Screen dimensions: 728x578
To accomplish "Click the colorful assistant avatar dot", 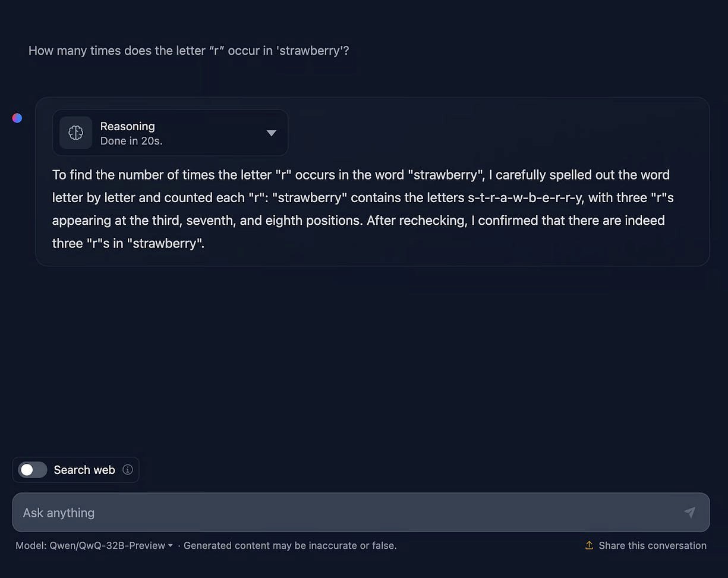I will click(x=17, y=118).
